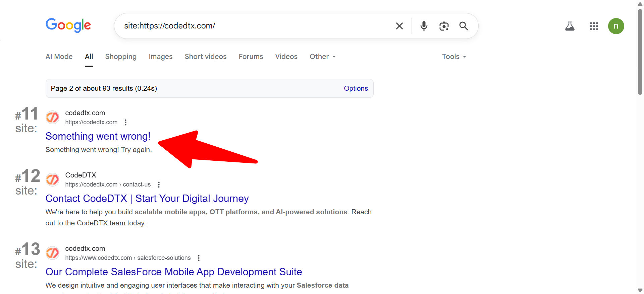
Task: Open the three-dot menu for contact-us result
Action: pos(159,185)
